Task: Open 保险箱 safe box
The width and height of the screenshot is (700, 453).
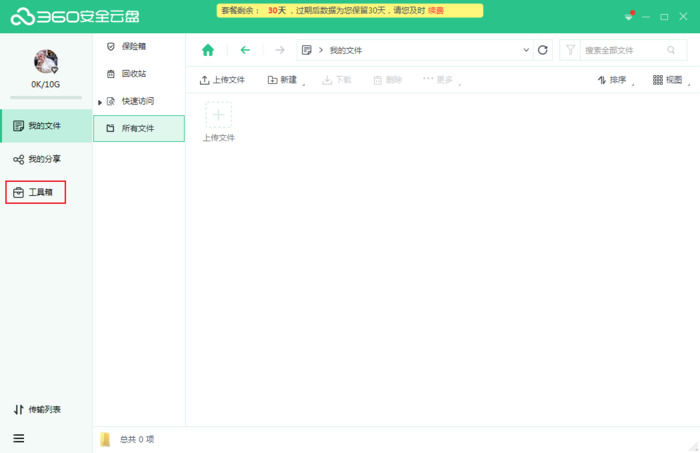Action: [133, 46]
